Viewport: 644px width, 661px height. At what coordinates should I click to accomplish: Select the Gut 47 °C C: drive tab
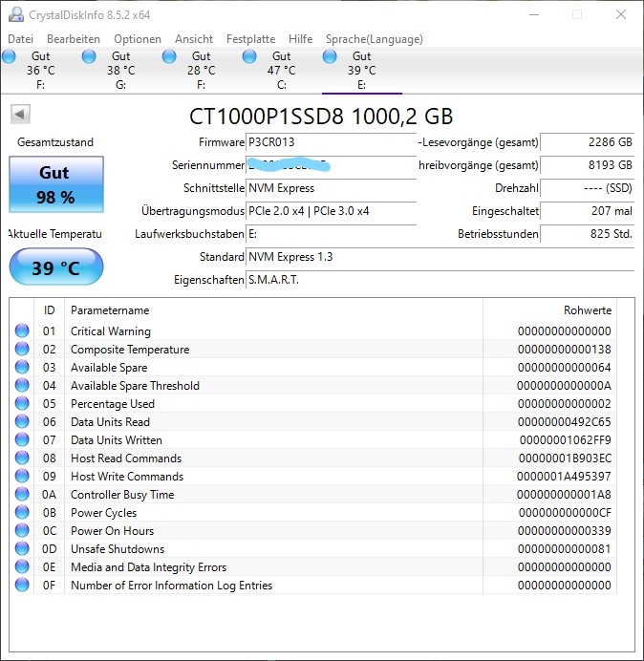pyautogui.click(x=281, y=70)
